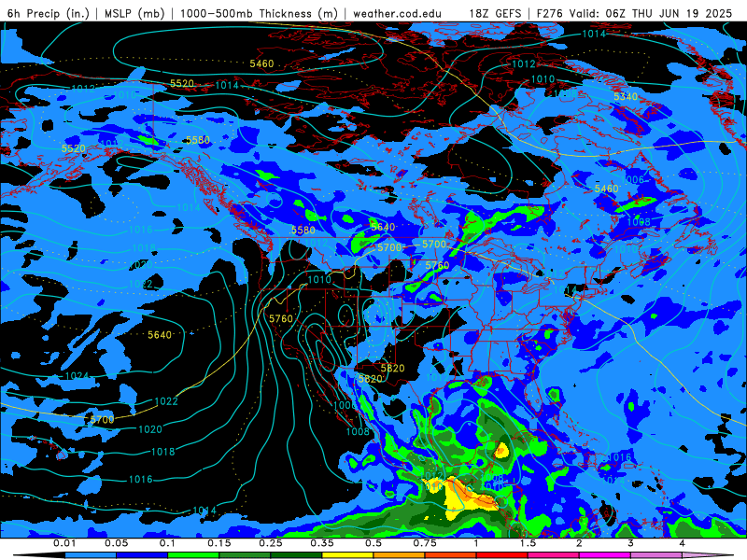Select the dark green 0.25–0.35 legend swatch
The image size is (747, 560).
click(296, 555)
